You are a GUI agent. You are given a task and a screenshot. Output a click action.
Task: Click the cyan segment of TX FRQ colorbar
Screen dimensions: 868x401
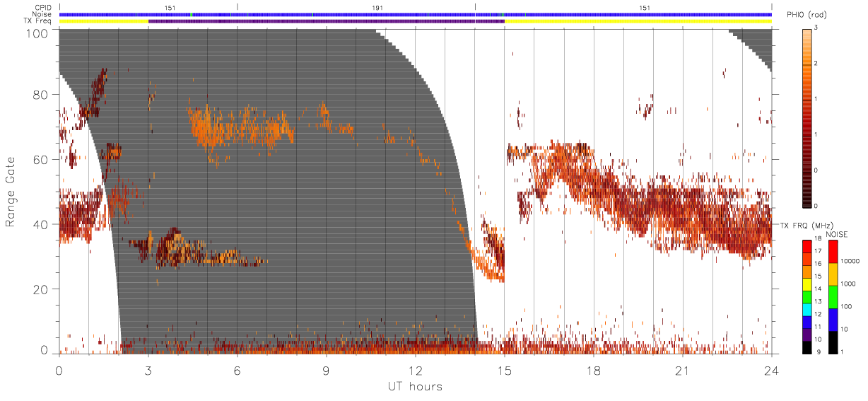(x=807, y=308)
